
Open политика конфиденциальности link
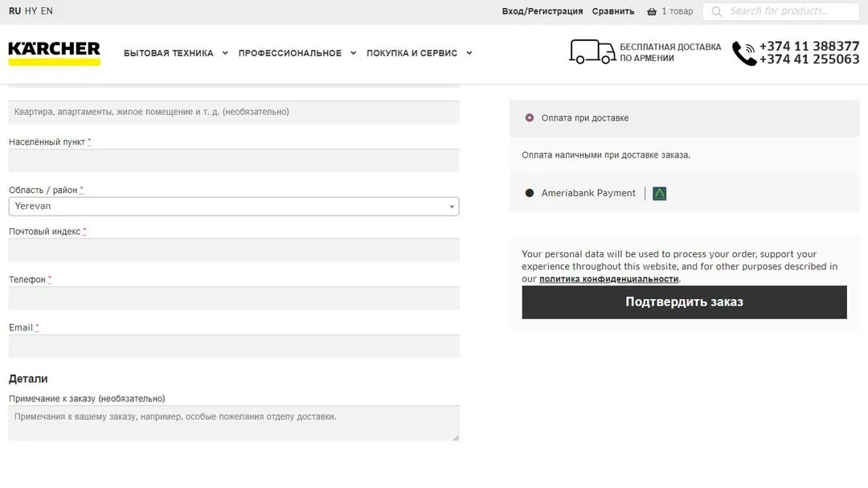pyautogui.click(x=608, y=279)
